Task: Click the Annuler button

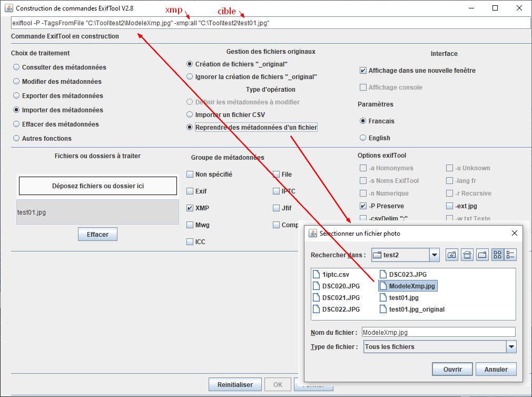Action: pyautogui.click(x=496, y=369)
